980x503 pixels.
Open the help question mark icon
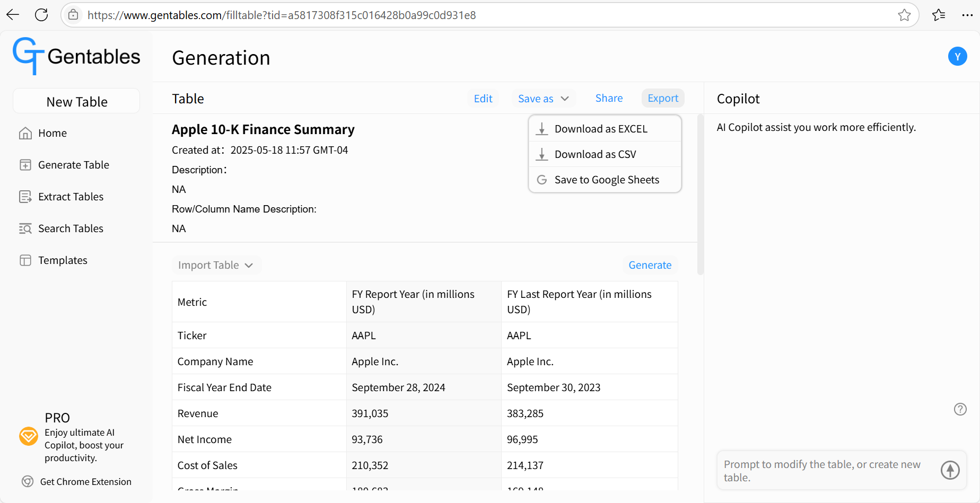tap(960, 409)
